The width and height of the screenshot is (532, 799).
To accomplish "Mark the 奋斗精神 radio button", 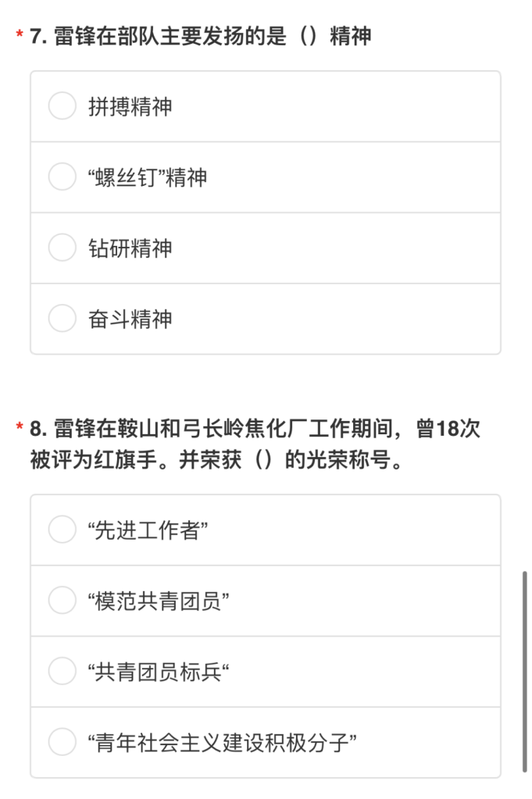I will [62, 319].
